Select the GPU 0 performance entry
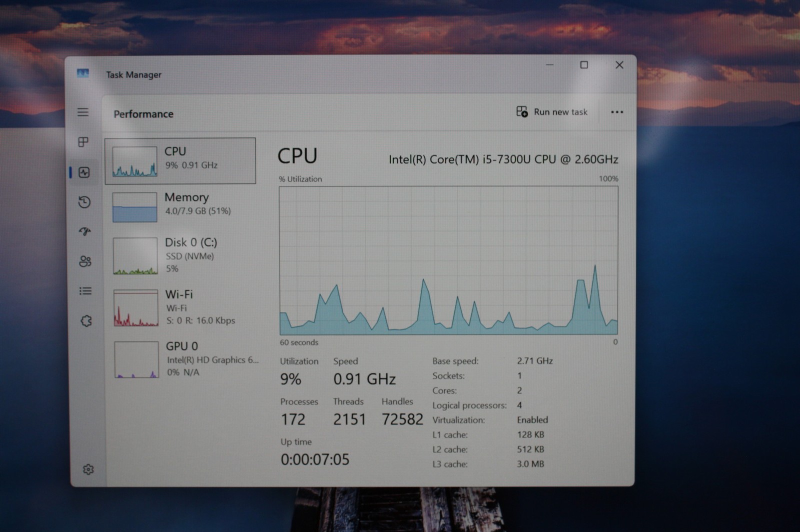Screen dimensions: 800x532 point(183,359)
